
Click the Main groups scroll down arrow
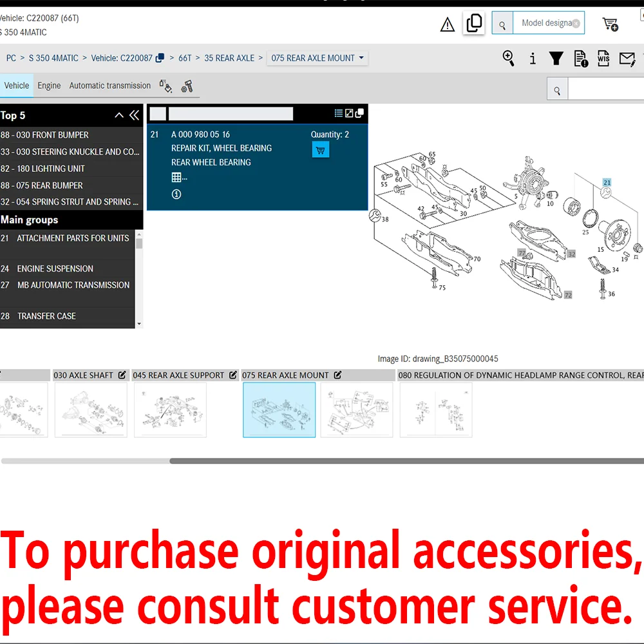[x=139, y=324]
